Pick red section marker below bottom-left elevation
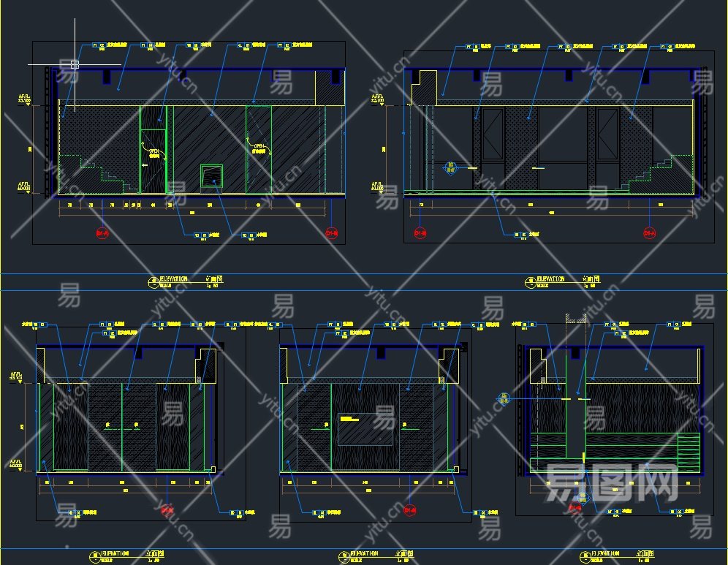 [x=166, y=511]
